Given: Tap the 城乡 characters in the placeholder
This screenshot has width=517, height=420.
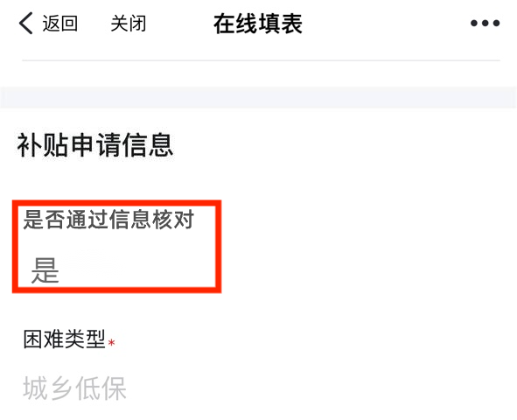Looking at the screenshot, I should click(x=48, y=388).
